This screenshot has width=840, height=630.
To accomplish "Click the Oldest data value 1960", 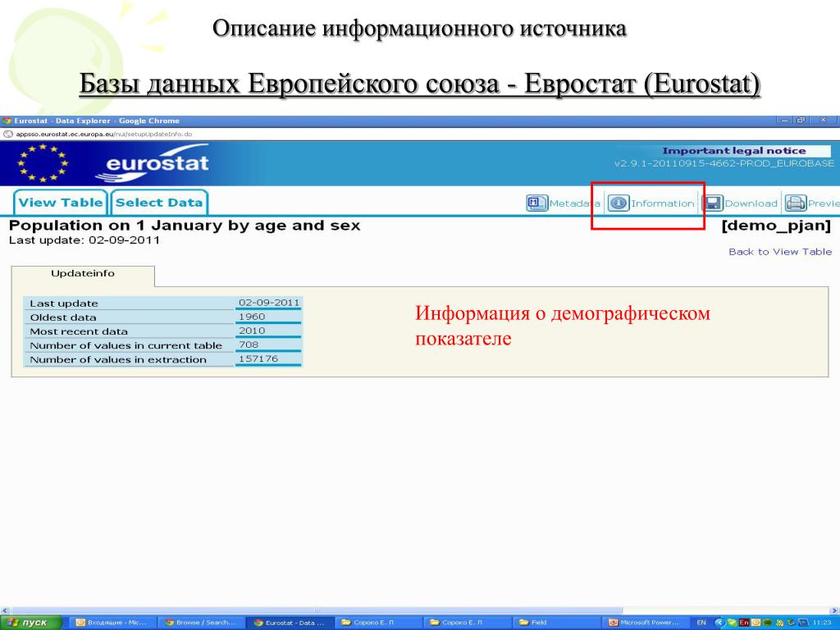I will tap(252, 317).
